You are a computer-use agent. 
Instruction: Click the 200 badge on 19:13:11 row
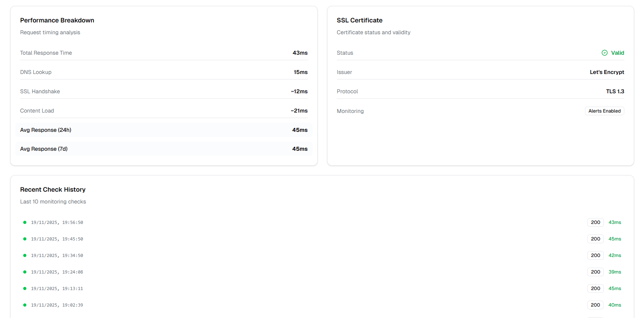[x=596, y=288]
